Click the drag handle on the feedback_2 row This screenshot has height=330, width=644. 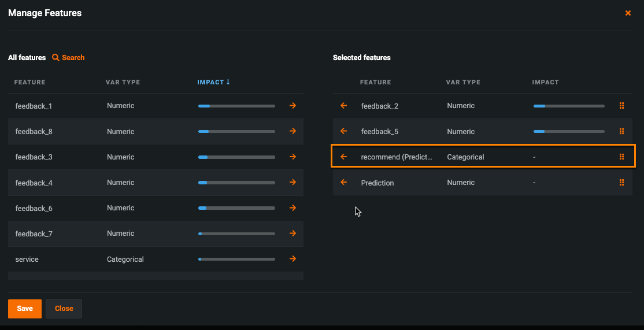pos(621,106)
